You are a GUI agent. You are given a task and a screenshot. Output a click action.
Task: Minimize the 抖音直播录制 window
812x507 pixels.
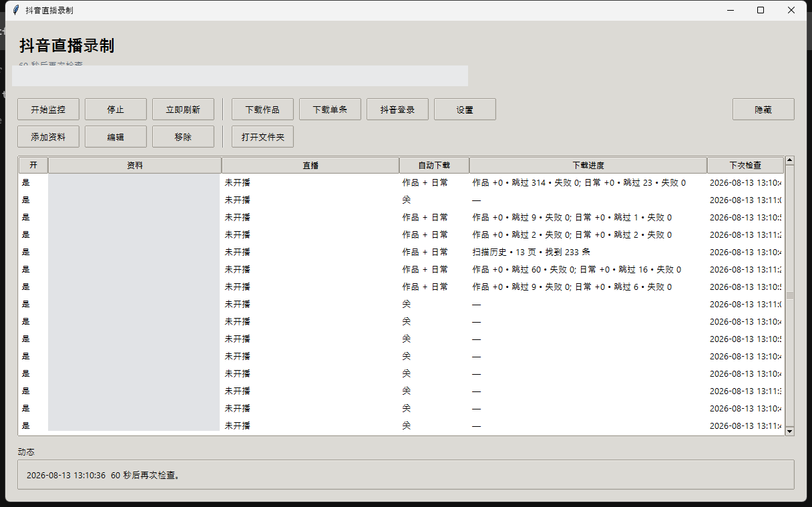[730, 10]
